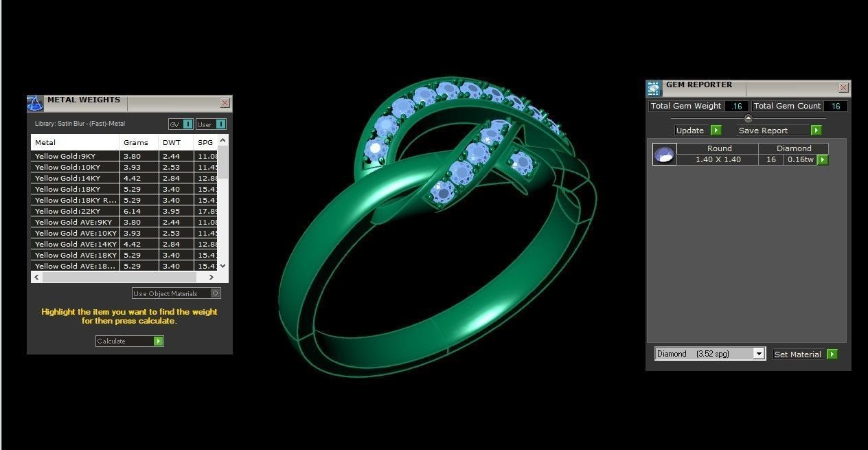Select the Yellow Gold:18KY R... row

(x=125, y=200)
